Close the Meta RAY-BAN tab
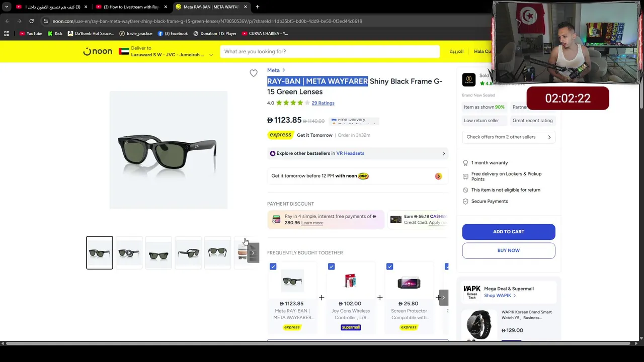This screenshot has width=644, height=362. click(246, 7)
